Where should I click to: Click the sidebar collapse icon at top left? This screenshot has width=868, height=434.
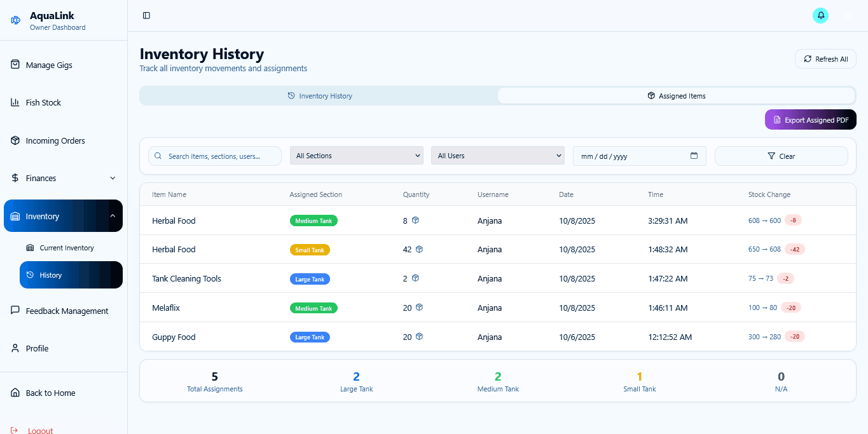coord(146,15)
